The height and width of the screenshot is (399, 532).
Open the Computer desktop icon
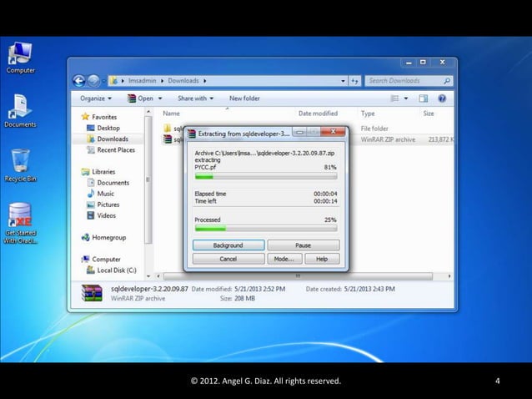[20, 58]
